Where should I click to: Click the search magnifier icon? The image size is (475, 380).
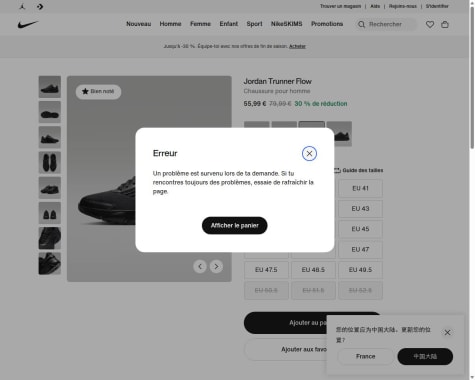[361, 24]
